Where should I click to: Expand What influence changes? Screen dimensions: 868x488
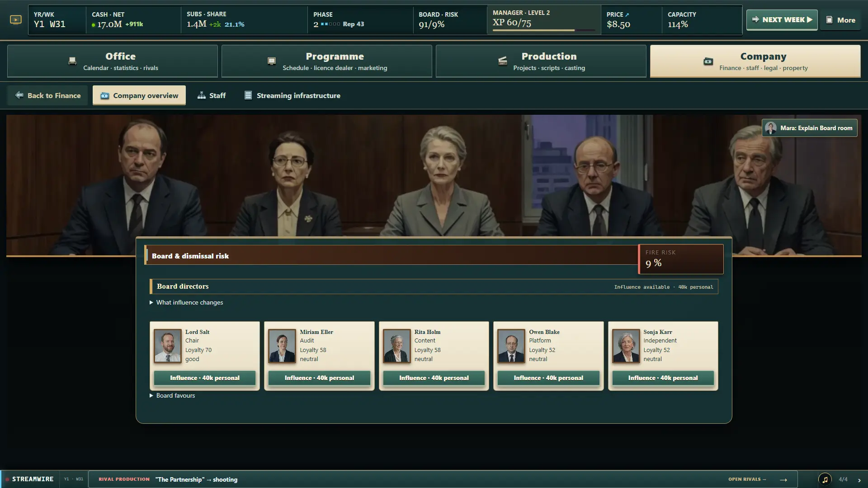(x=186, y=302)
